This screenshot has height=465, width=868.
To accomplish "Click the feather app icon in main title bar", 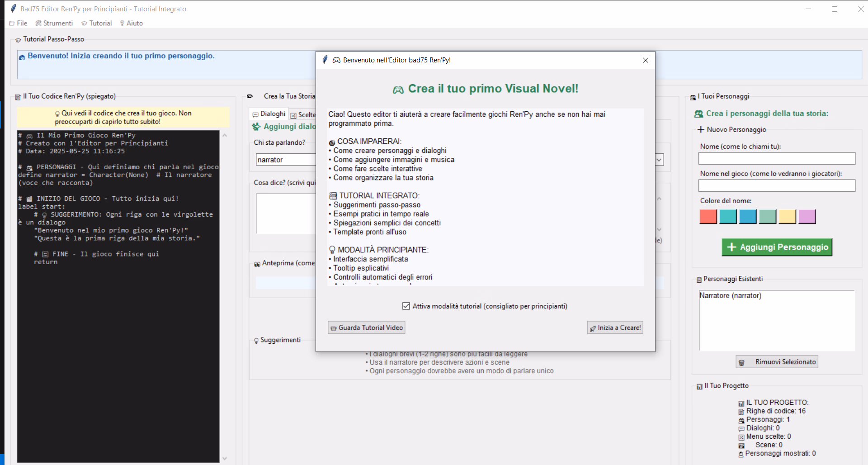I will [x=13, y=9].
